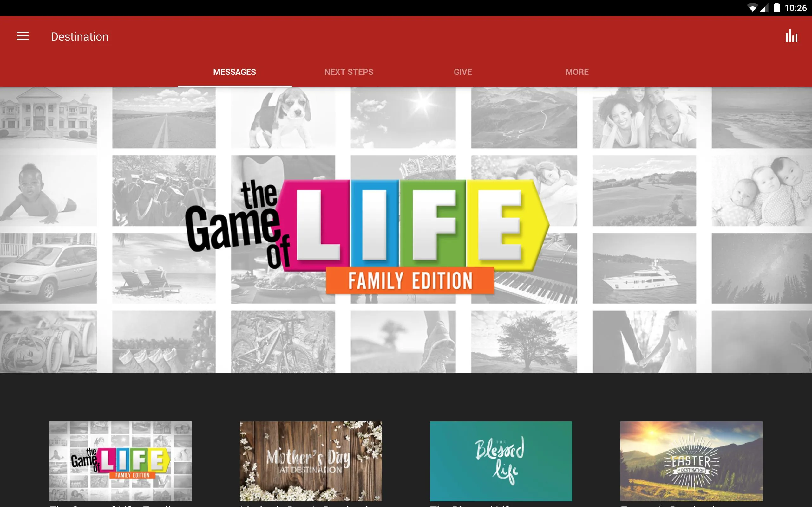Switch to the MESSAGES tab
Screen dimensions: 812x507
point(234,71)
